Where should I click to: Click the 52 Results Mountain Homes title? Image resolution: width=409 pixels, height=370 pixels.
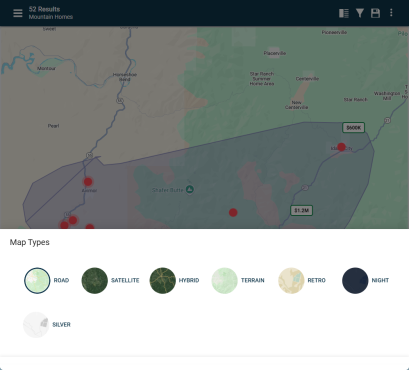(51, 13)
